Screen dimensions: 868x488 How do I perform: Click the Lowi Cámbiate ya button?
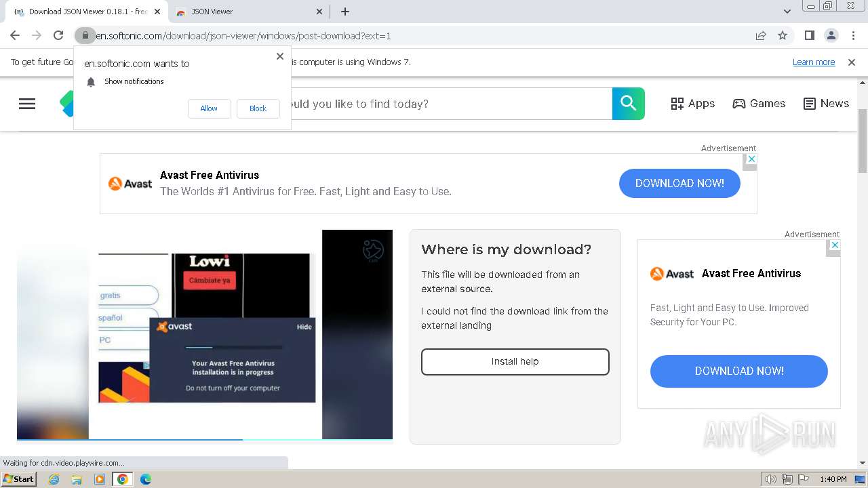[x=210, y=281]
